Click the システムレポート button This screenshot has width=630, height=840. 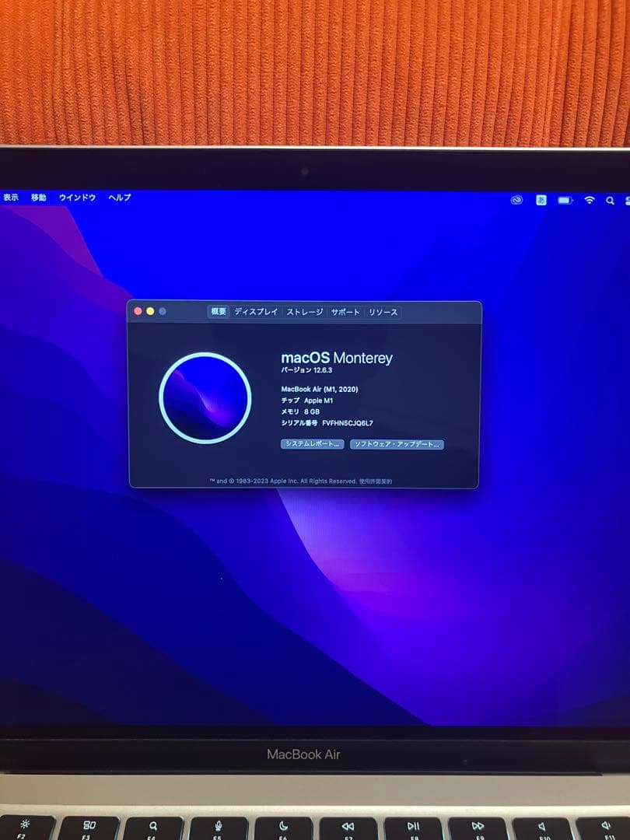313,444
